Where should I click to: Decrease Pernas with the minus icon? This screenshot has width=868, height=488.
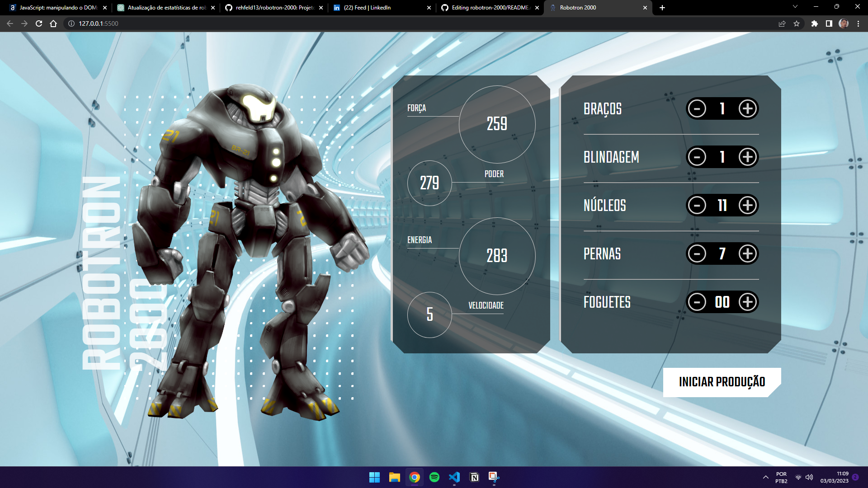click(697, 254)
